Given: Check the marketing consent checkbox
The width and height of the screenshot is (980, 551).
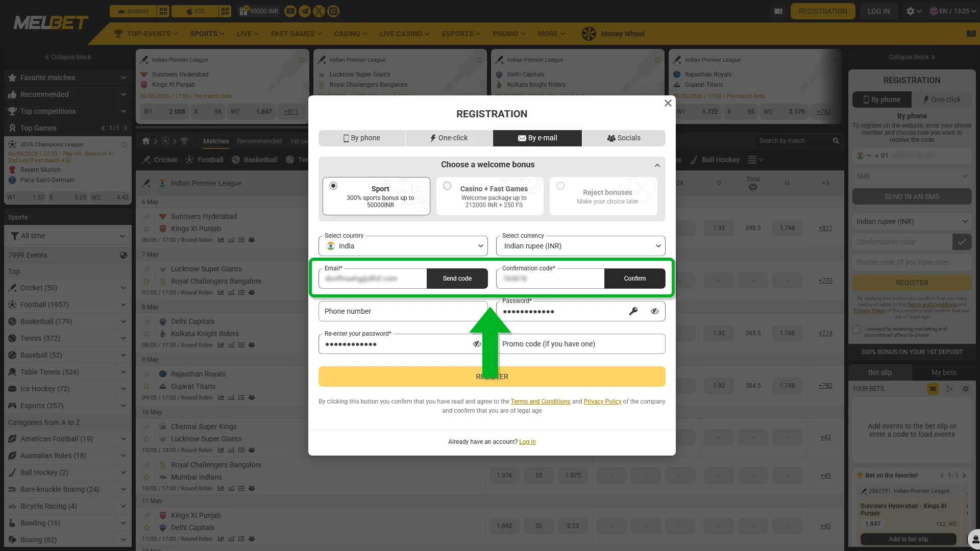Looking at the screenshot, I should [x=856, y=330].
